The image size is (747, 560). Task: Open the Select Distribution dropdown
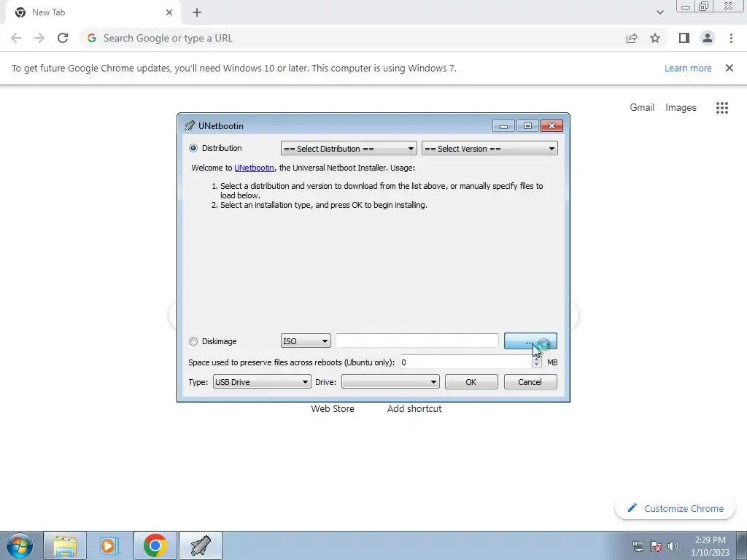(349, 149)
